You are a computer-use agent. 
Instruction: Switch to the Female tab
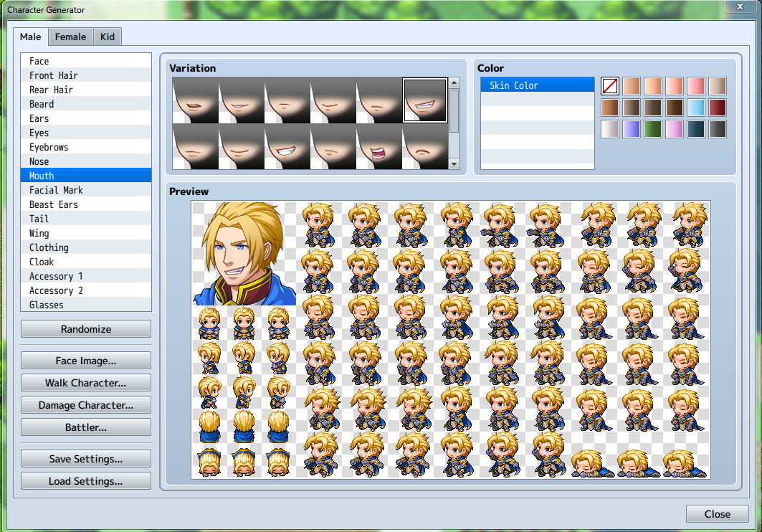click(x=70, y=37)
